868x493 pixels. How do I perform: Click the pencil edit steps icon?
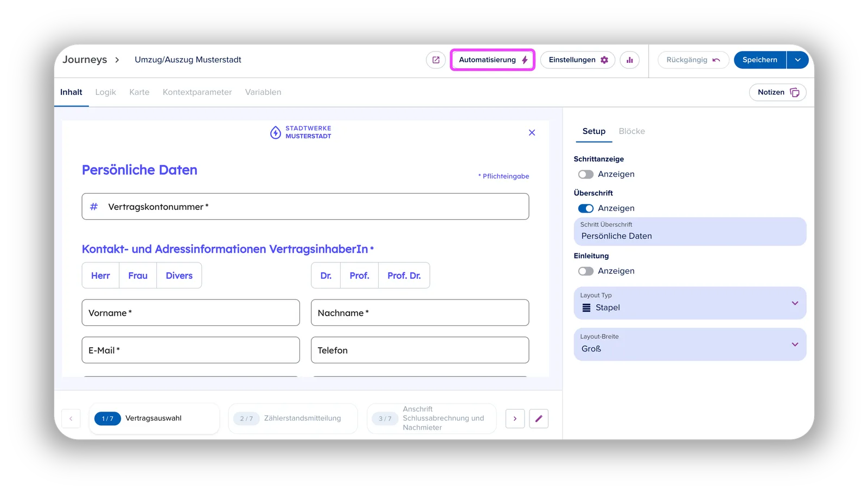click(x=539, y=419)
